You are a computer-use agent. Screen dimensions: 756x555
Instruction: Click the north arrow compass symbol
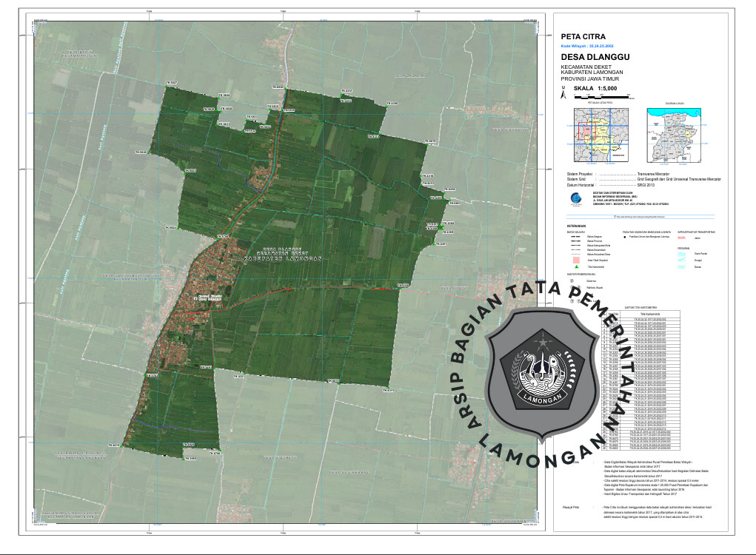[563, 93]
